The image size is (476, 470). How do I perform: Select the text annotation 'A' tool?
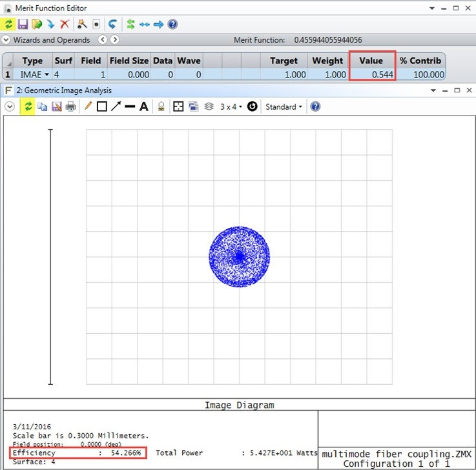coord(143,107)
